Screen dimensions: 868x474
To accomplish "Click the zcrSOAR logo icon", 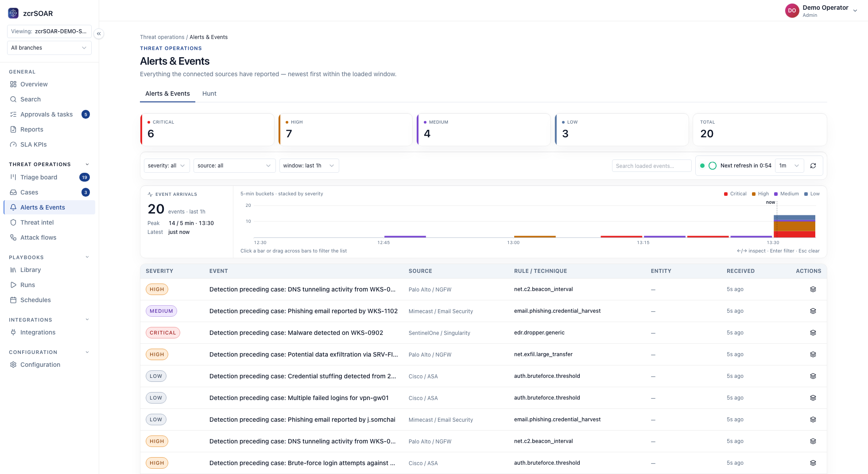I will tap(13, 13).
